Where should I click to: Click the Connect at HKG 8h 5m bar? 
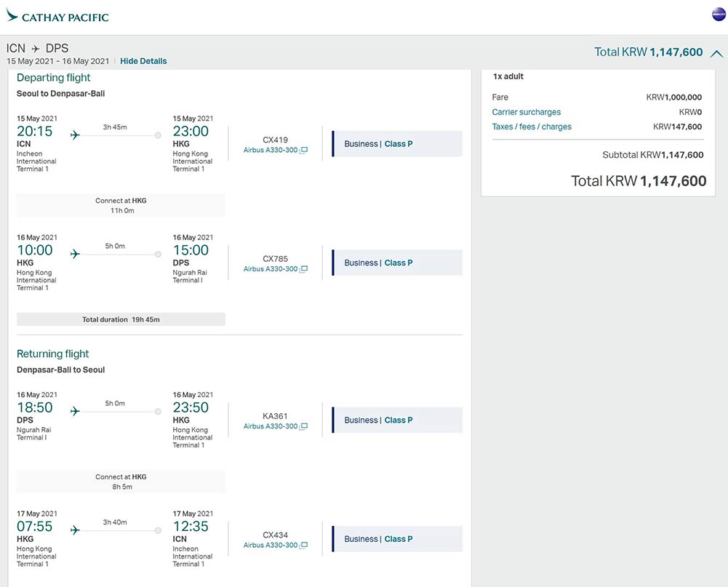(x=121, y=482)
